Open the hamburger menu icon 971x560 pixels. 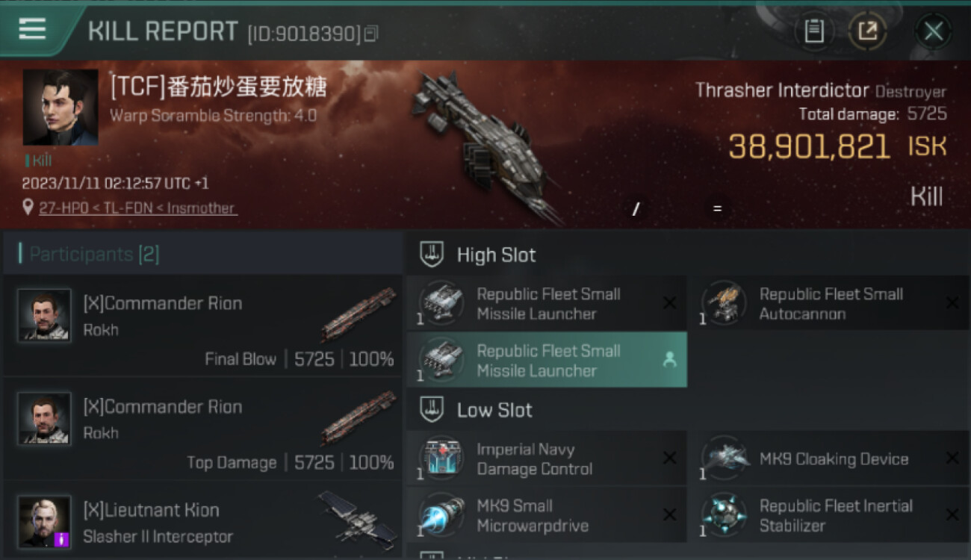(32, 29)
